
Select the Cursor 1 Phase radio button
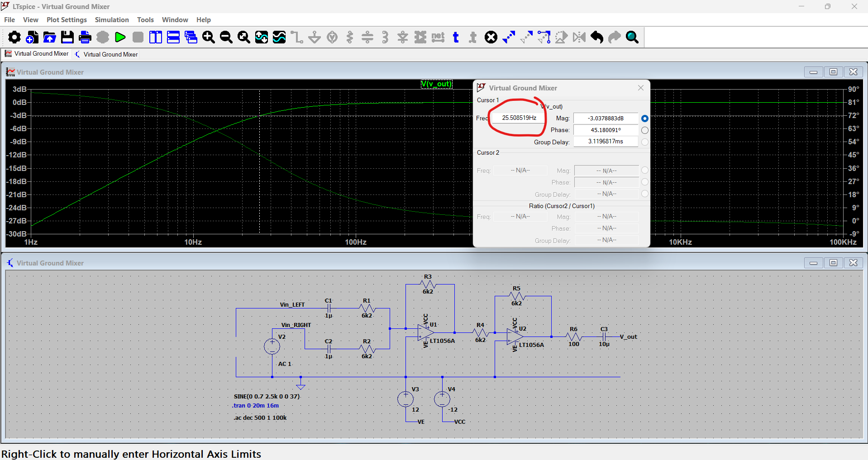pyautogui.click(x=645, y=130)
